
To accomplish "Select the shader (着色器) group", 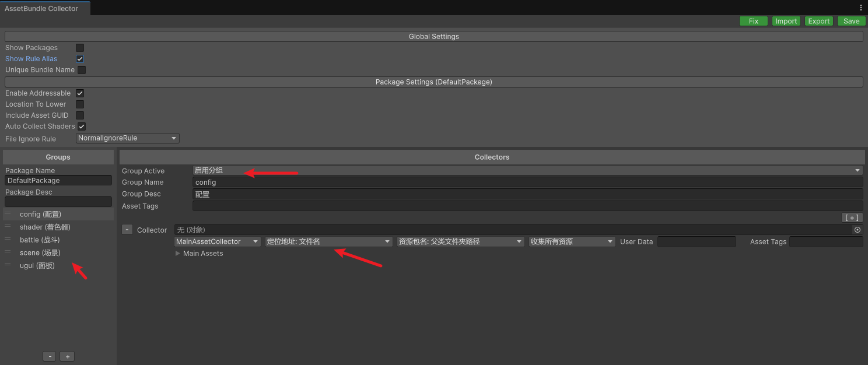I will pyautogui.click(x=58, y=227).
